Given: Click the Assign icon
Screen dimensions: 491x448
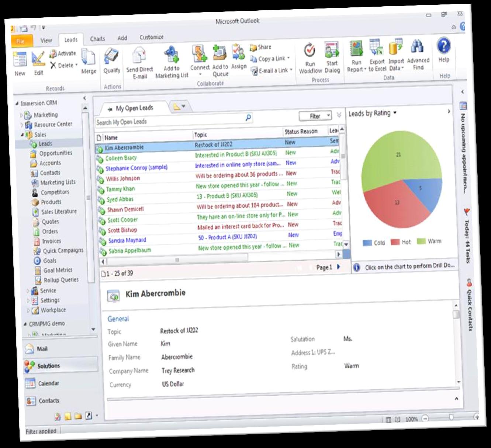Looking at the screenshot, I should pyautogui.click(x=238, y=53).
